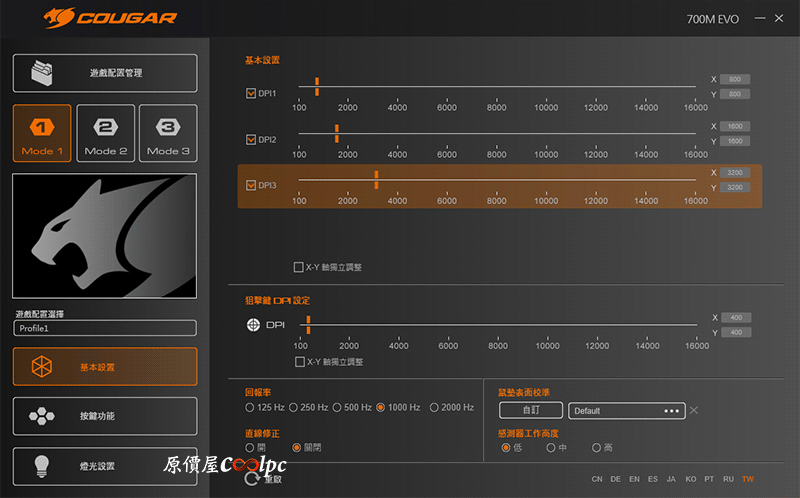
Task: Delete surface profile with X icon
Action: (693, 410)
